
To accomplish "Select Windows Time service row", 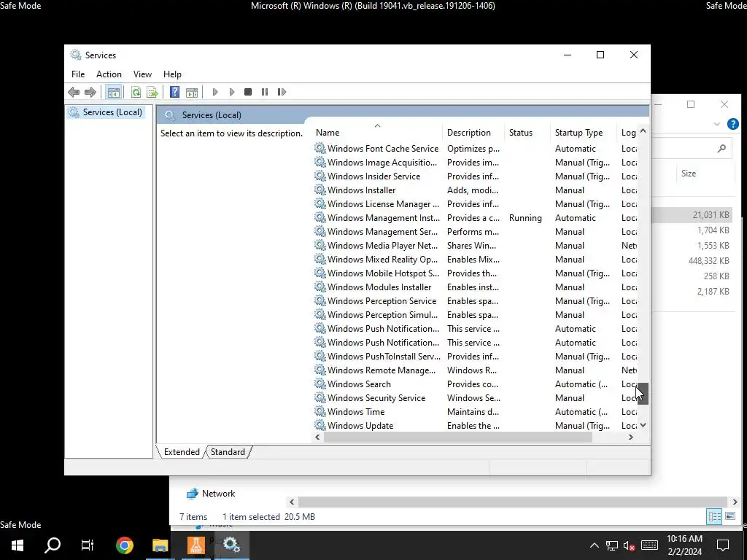I will coord(476,411).
